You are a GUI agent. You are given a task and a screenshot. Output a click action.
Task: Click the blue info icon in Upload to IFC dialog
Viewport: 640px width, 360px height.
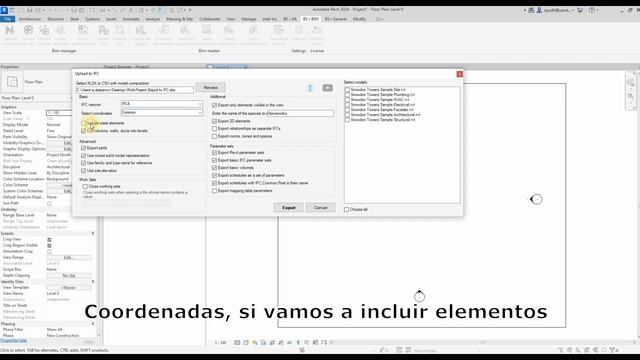click(x=310, y=88)
